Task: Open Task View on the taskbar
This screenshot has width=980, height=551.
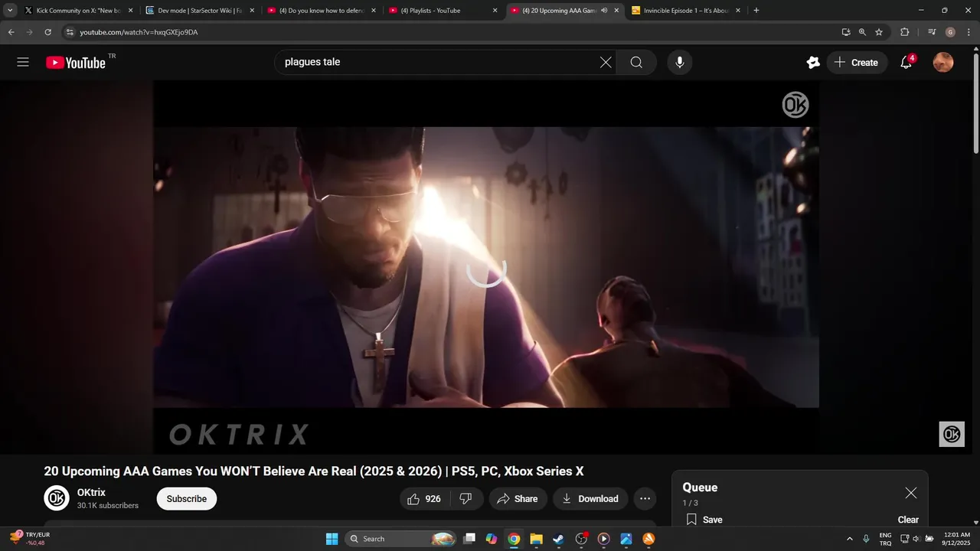Action: (x=470, y=539)
